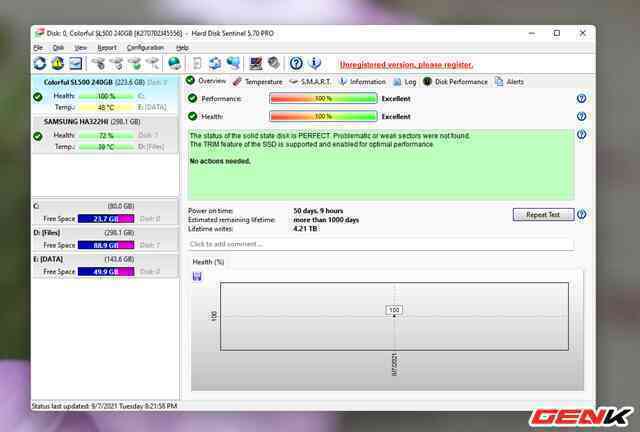Click the Info 'i' toolbar icon
This screenshot has height=432, width=640.
[x=315, y=63]
